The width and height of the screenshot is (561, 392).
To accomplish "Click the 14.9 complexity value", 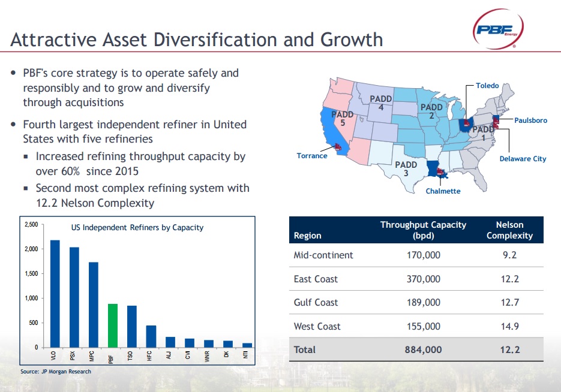I will pos(509,326).
